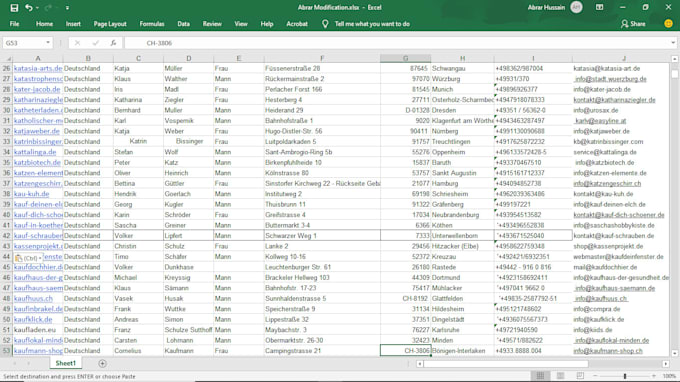The width and height of the screenshot is (680, 382).
Task: Click horizontal scrollbar left arrow
Action: click(420, 364)
